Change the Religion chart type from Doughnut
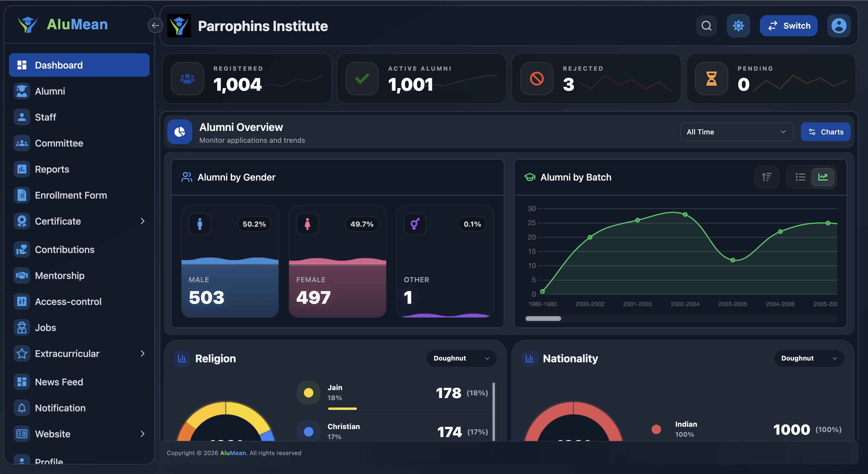 461,358
